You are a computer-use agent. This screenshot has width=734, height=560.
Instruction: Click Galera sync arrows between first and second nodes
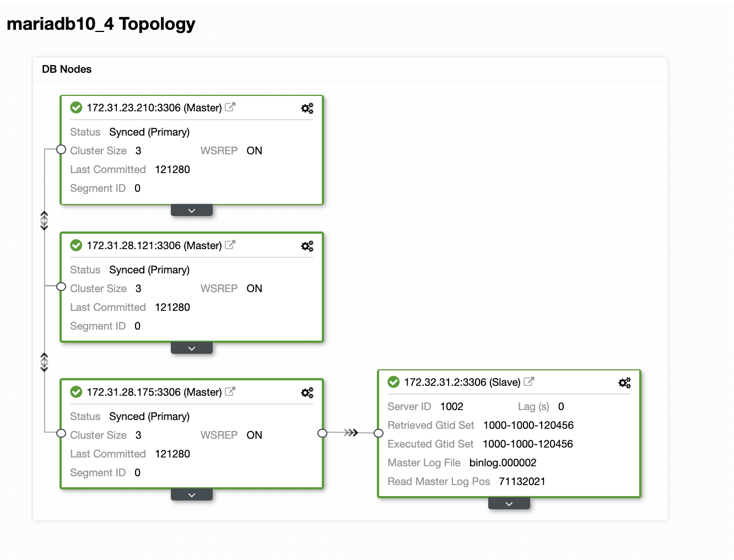(x=45, y=220)
